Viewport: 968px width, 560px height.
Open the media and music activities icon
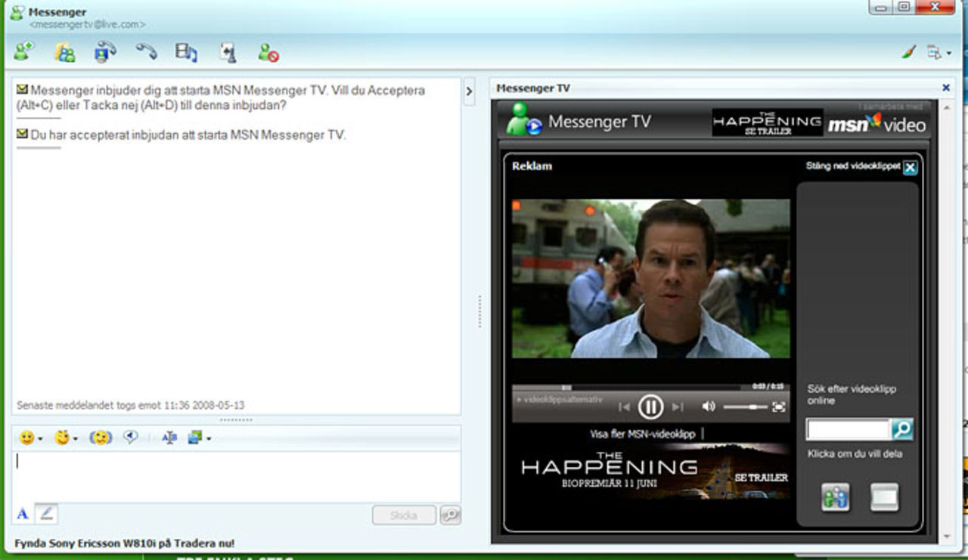click(x=186, y=52)
